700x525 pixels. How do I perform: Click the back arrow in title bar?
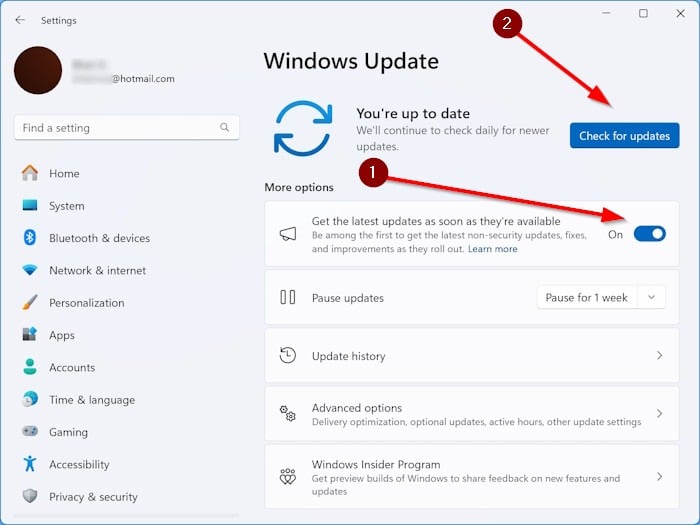[x=20, y=20]
